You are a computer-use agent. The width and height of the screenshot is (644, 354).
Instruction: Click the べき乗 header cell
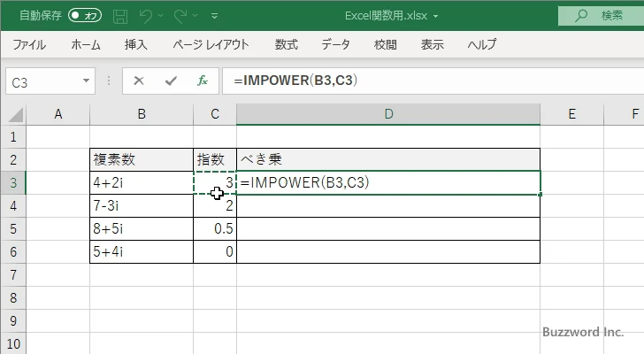click(388, 160)
